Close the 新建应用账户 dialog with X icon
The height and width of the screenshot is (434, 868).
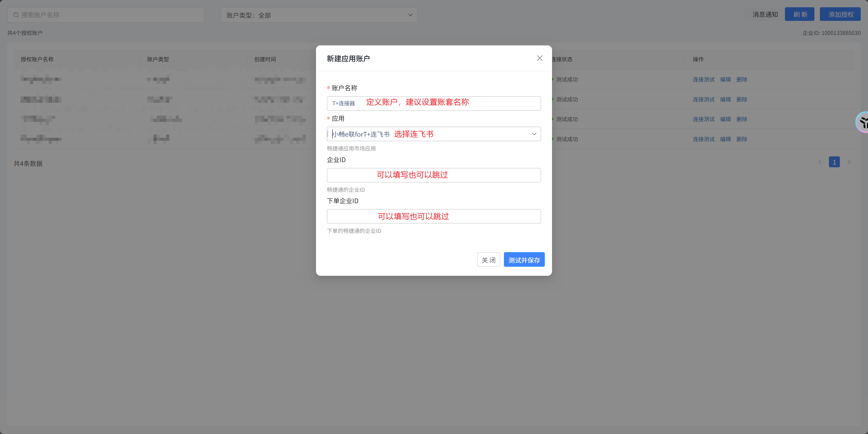point(540,58)
